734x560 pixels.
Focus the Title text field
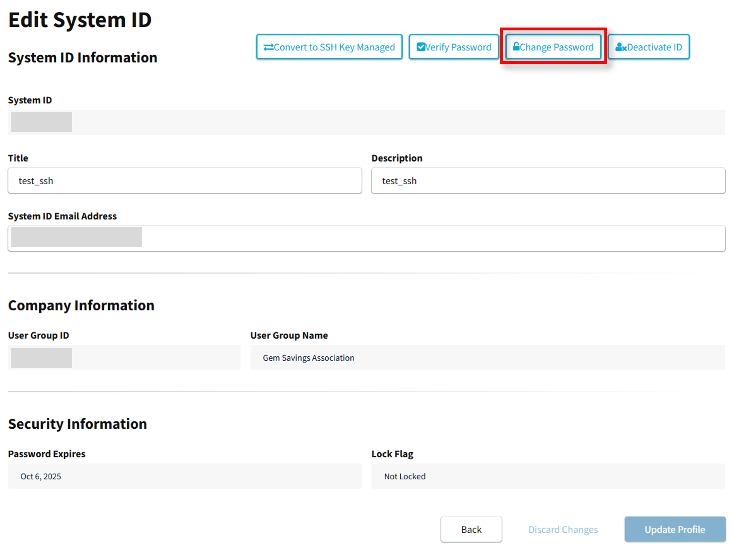tap(185, 181)
